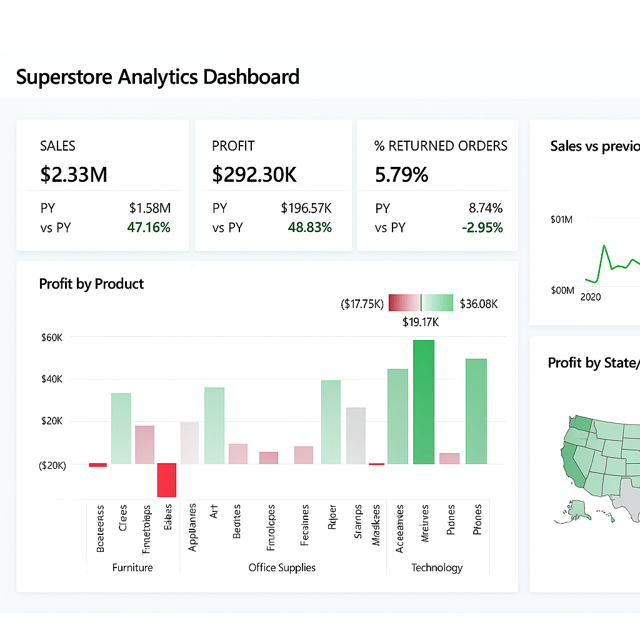Screen dimensions: 640x640
Task: Select the Technology category label
Action: 437,568
